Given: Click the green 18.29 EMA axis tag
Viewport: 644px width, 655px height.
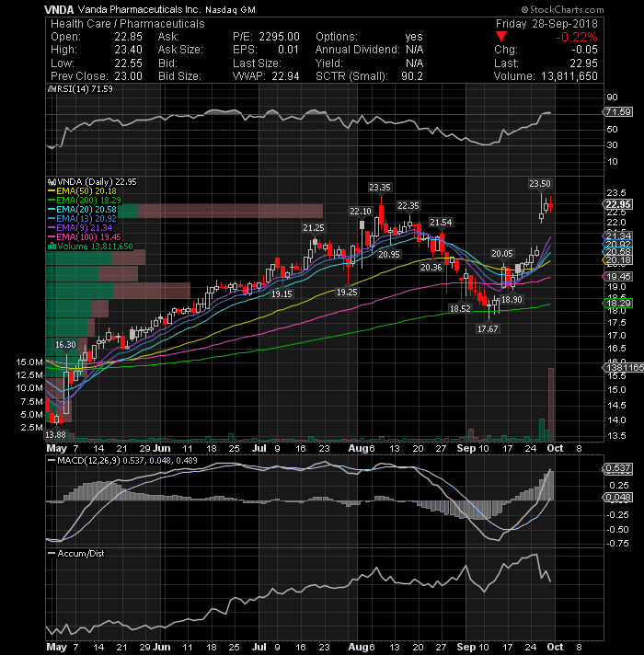Looking at the screenshot, I should click(618, 304).
